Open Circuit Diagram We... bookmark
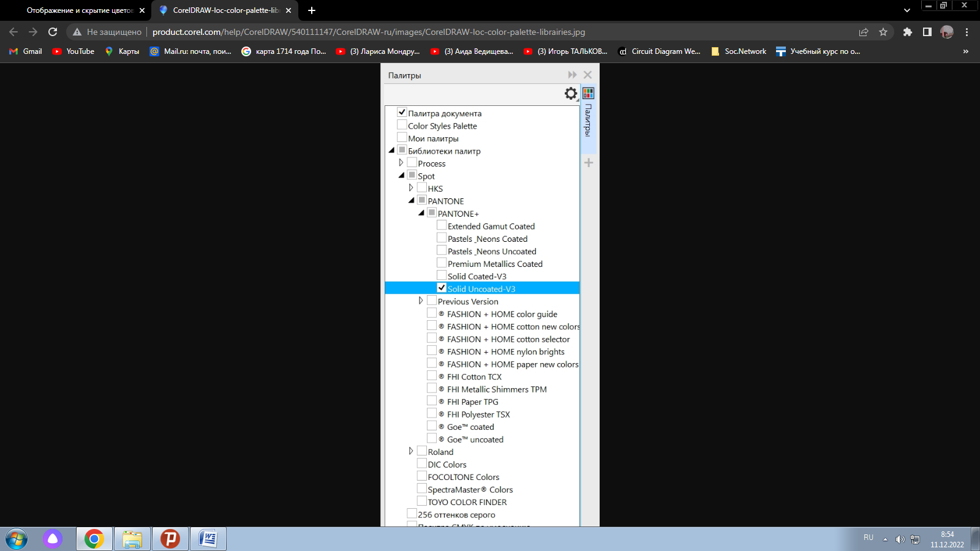The width and height of the screenshot is (980, 551). click(x=659, y=51)
